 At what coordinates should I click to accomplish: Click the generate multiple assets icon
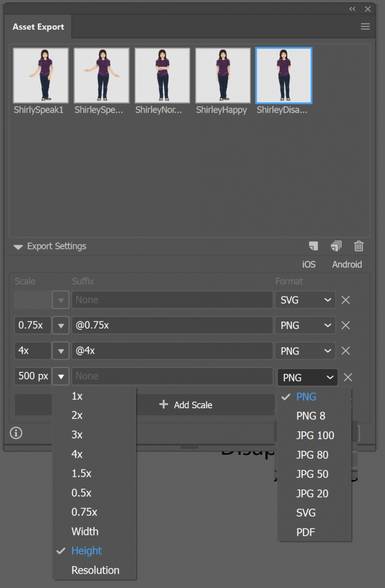(336, 246)
